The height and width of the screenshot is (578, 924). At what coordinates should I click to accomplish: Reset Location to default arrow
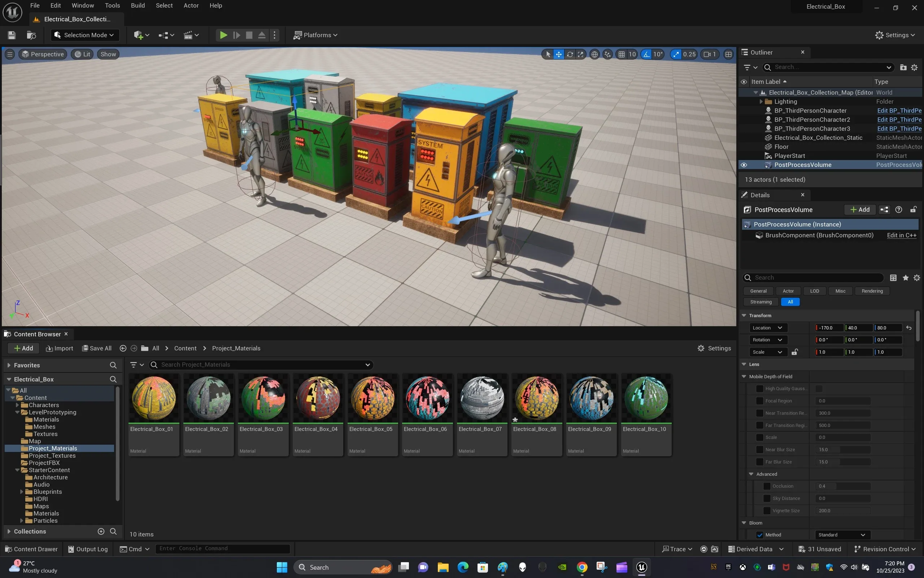click(x=909, y=328)
